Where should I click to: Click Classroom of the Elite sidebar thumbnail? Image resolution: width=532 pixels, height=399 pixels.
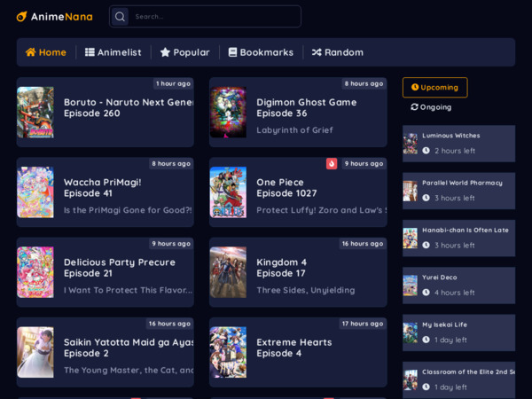411,380
